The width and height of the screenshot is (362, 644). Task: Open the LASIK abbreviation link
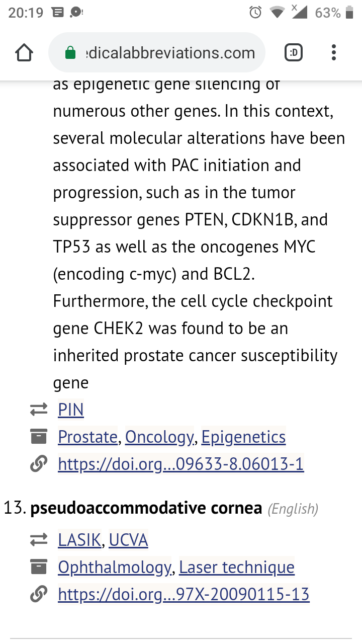[79, 540]
